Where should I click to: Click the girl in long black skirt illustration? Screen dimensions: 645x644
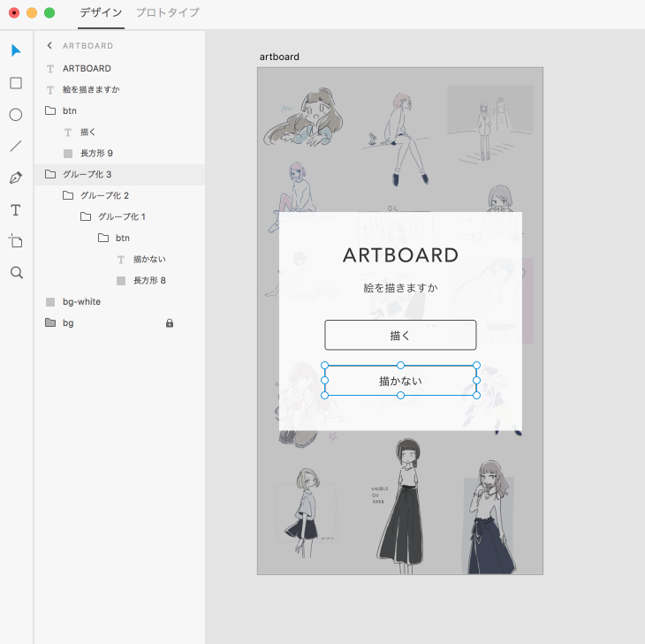402,506
